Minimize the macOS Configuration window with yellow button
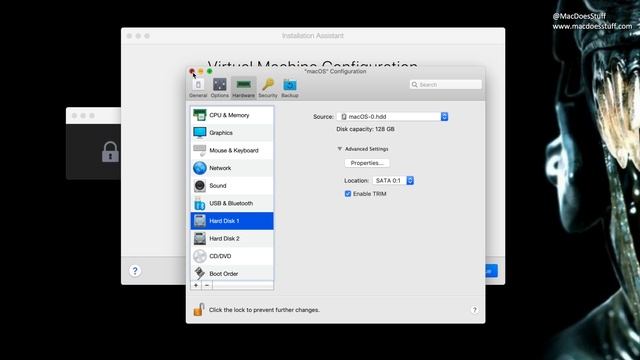Viewport: 640px width, 360px height. [x=201, y=71]
